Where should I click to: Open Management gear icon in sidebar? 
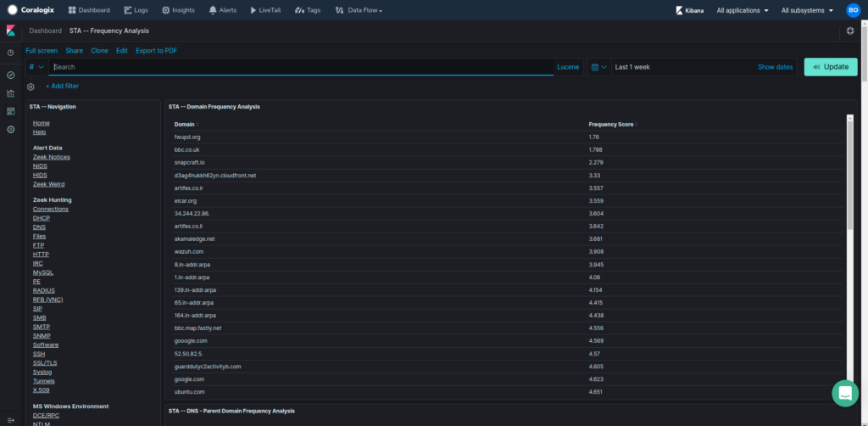click(x=10, y=129)
